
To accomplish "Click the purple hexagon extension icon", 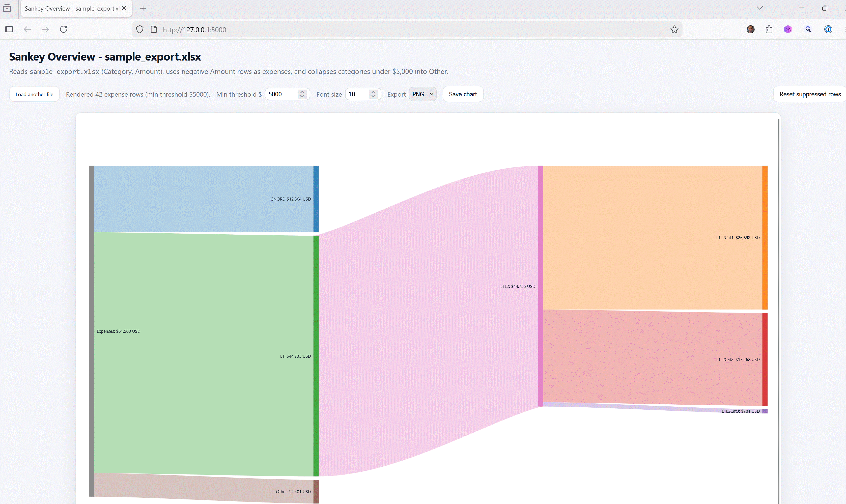I will tap(788, 30).
